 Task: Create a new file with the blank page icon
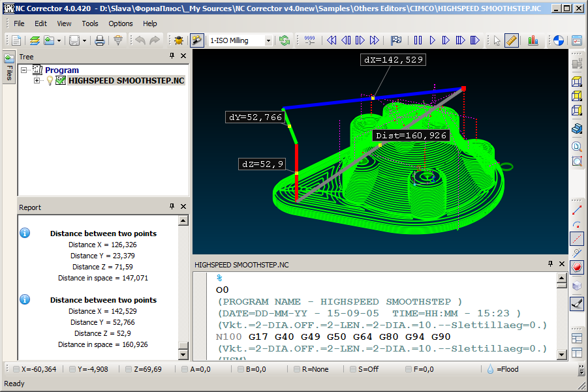click(x=16, y=40)
